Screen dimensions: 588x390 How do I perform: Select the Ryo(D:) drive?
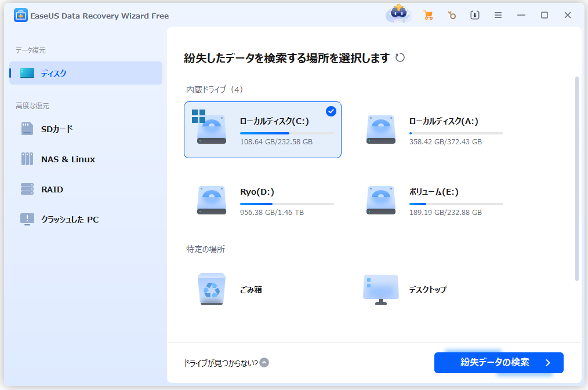pyautogui.click(x=263, y=200)
